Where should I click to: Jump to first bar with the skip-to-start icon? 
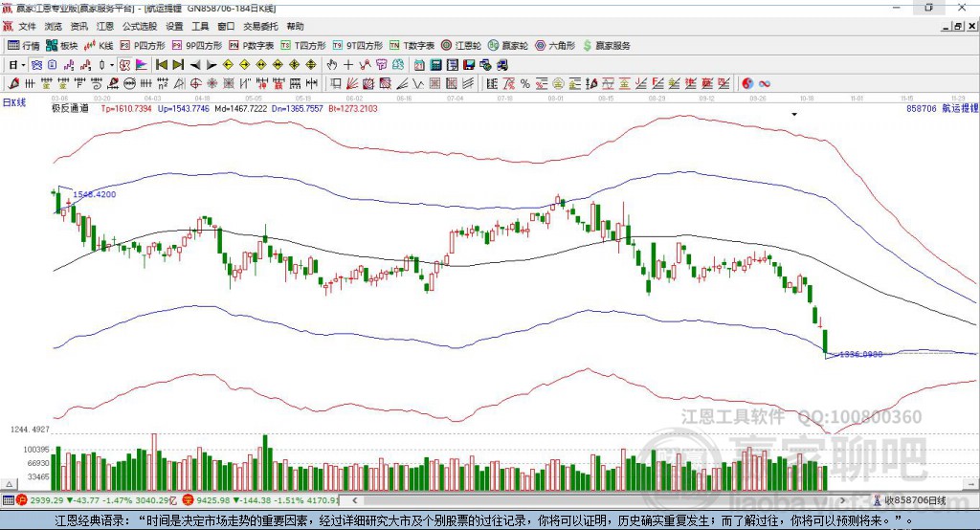(x=161, y=65)
